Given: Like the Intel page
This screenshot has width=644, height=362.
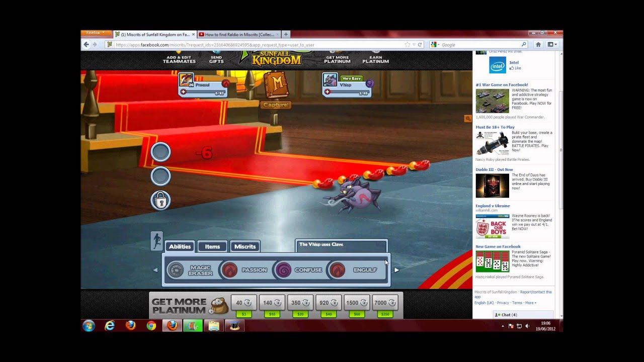Looking at the screenshot, I should (x=515, y=68).
